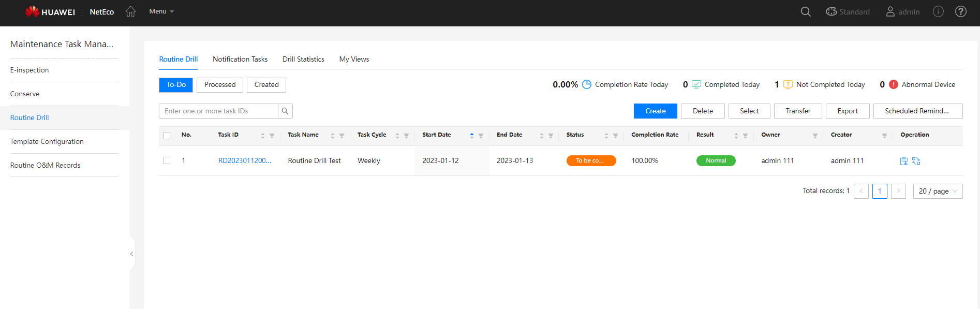Viewport: 980px width, 309px height.
Task: Click the blue Create button
Action: (x=655, y=111)
